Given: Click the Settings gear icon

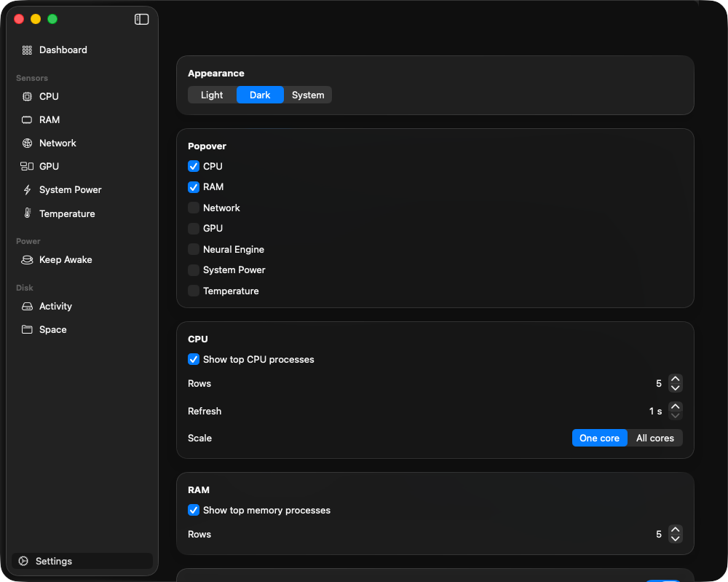Looking at the screenshot, I should [23, 561].
